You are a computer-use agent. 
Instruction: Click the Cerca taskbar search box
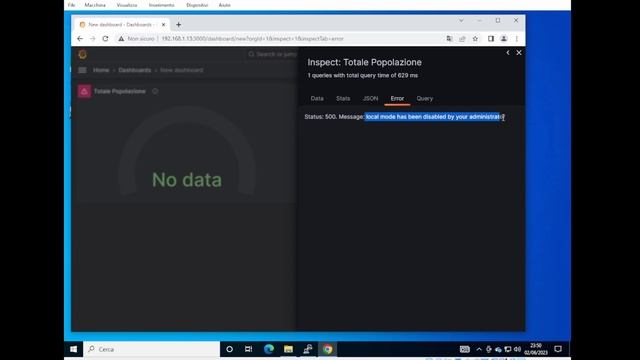coord(151,349)
